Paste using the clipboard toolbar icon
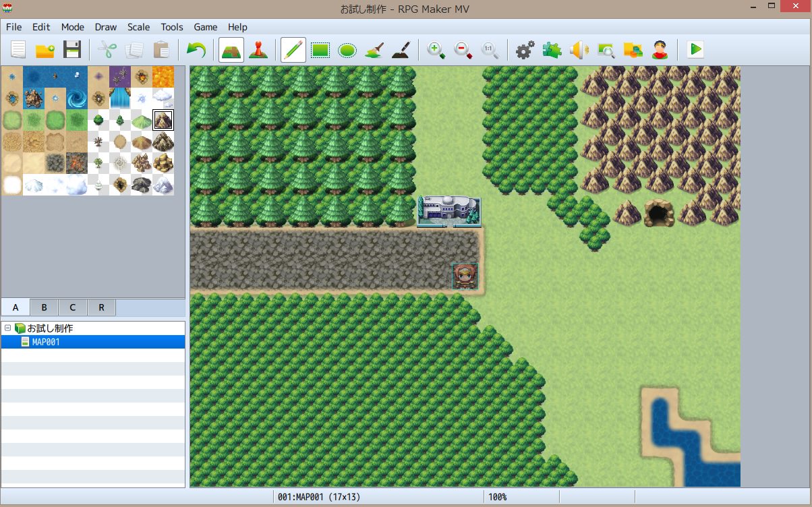 point(161,50)
